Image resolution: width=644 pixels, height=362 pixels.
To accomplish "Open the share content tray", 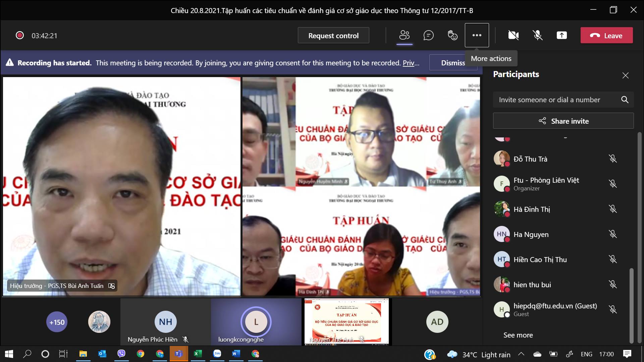I will pos(561,35).
